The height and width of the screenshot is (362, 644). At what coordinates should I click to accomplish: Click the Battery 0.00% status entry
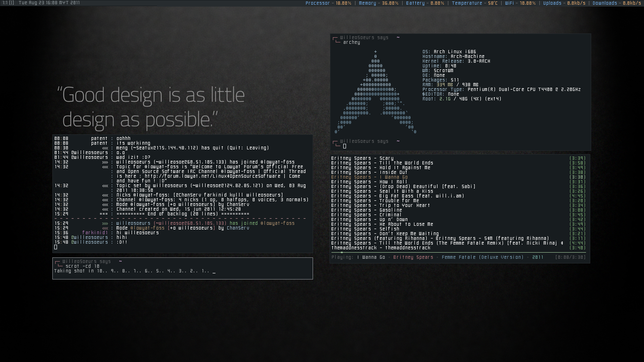[425, 3]
